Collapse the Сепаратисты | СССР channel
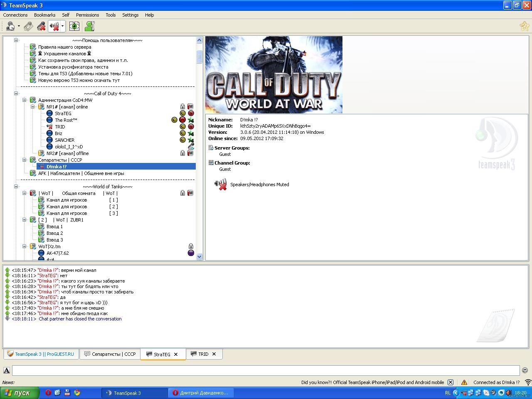The width and height of the screenshot is (532, 399). 25,160
